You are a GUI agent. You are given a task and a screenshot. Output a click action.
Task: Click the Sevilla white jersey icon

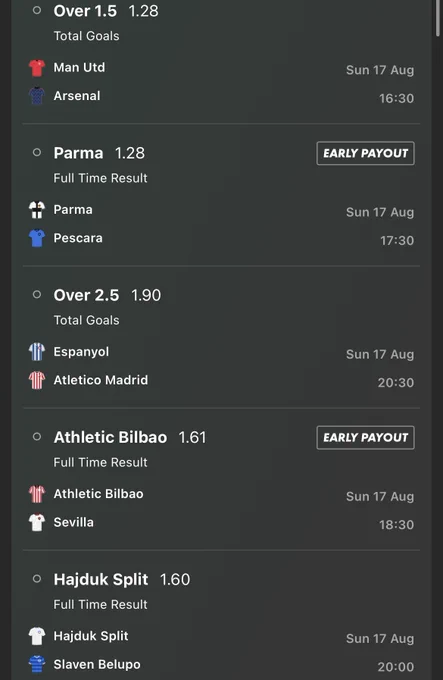click(x=37, y=522)
